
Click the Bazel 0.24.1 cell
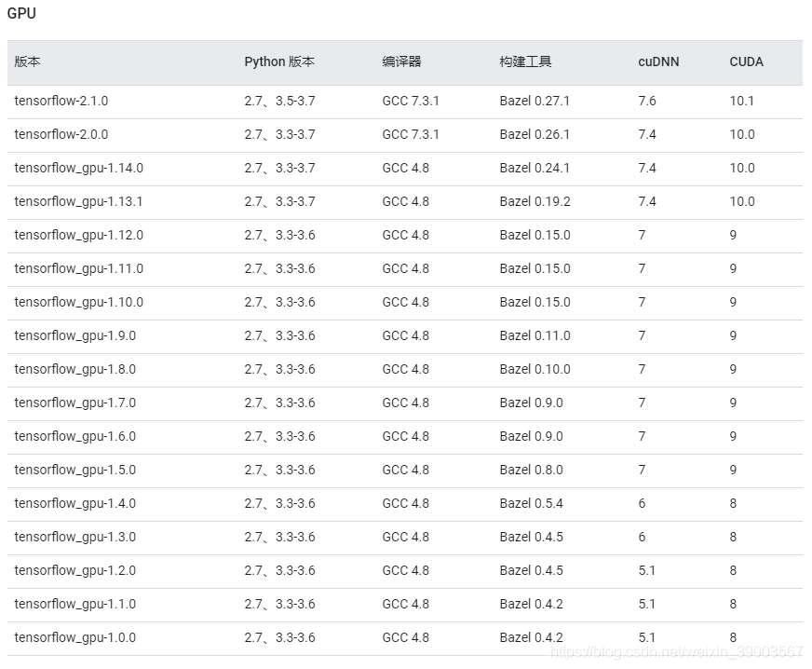point(535,168)
